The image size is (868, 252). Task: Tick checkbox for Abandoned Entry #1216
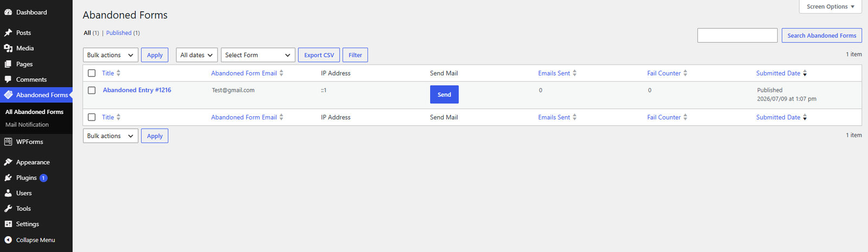[92, 90]
